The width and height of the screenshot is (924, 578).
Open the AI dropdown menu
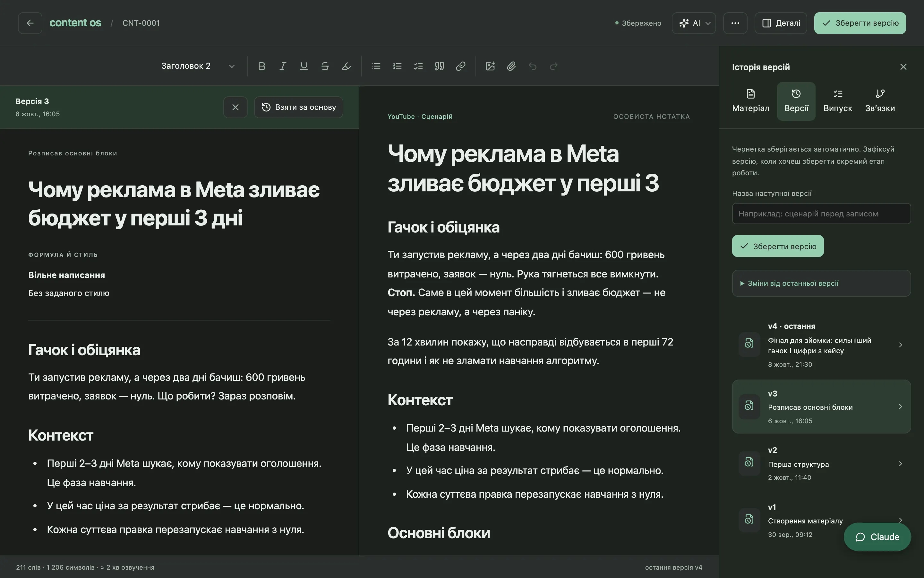click(694, 23)
